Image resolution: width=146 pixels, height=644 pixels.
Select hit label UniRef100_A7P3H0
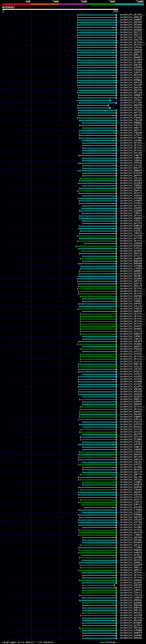coord(131,47)
